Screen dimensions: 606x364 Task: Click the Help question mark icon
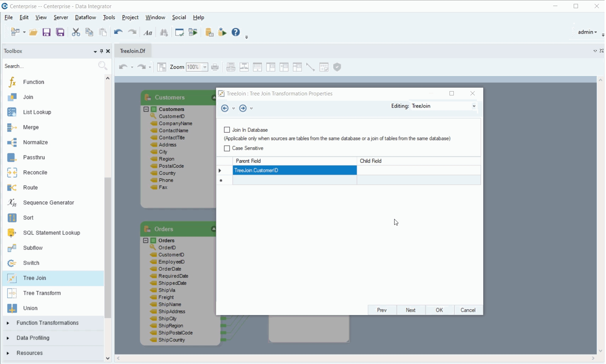pos(236,32)
